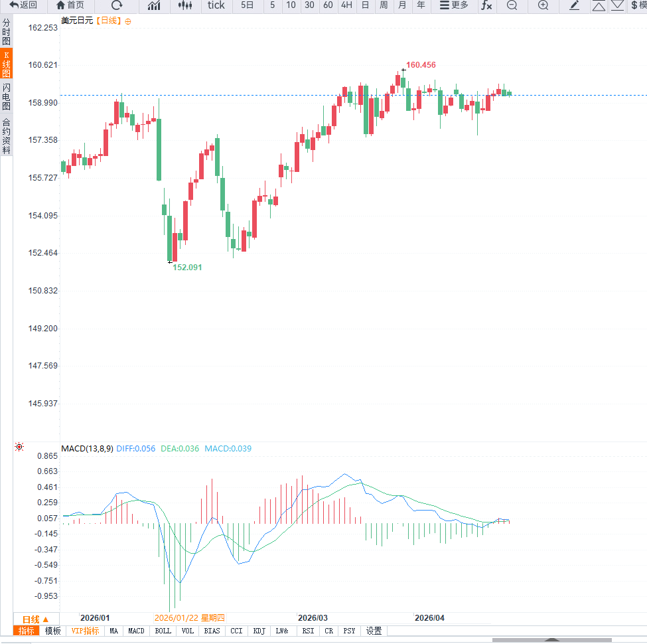This screenshot has width=647, height=644.
Task: Switch to 分时图 view in sidebar
Action: [6, 32]
